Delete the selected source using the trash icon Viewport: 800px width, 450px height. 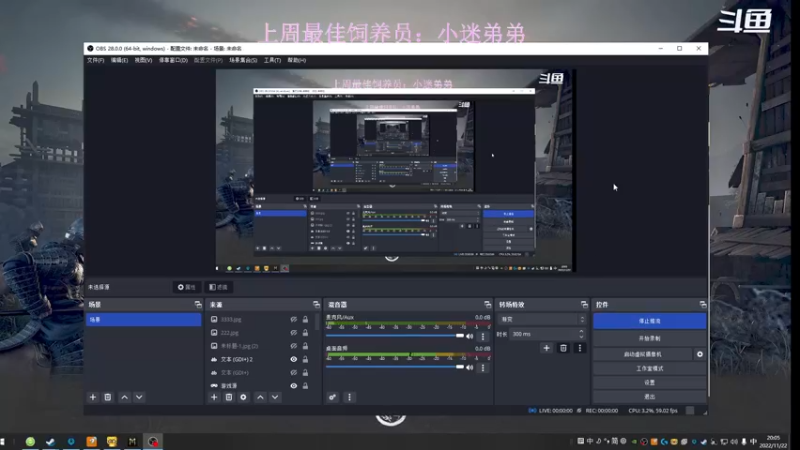click(x=229, y=397)
